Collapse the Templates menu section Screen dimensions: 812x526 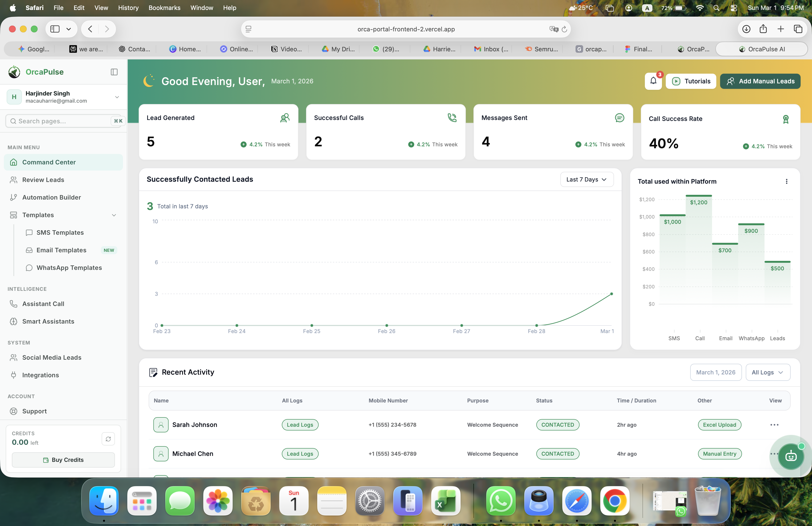[114, 215]
